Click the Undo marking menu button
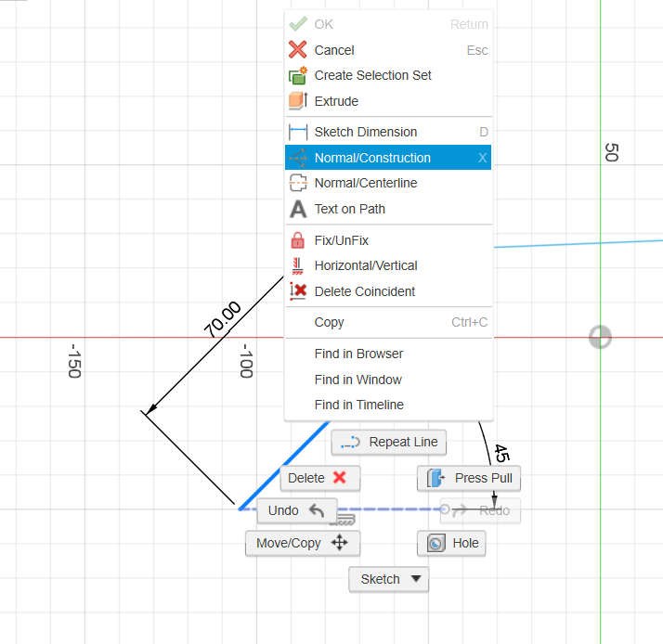Image resolution: width=663 pixels, height=644 pixels. [297, 510]
